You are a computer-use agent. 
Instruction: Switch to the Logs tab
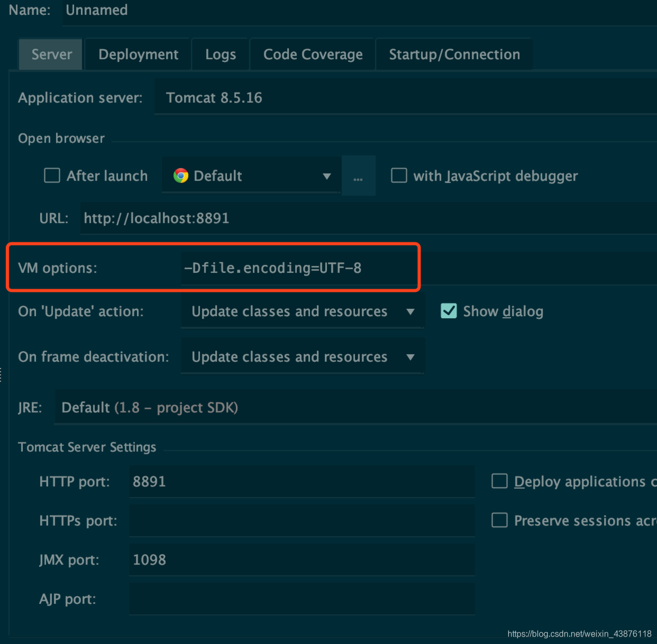click(x=220, y=55)
